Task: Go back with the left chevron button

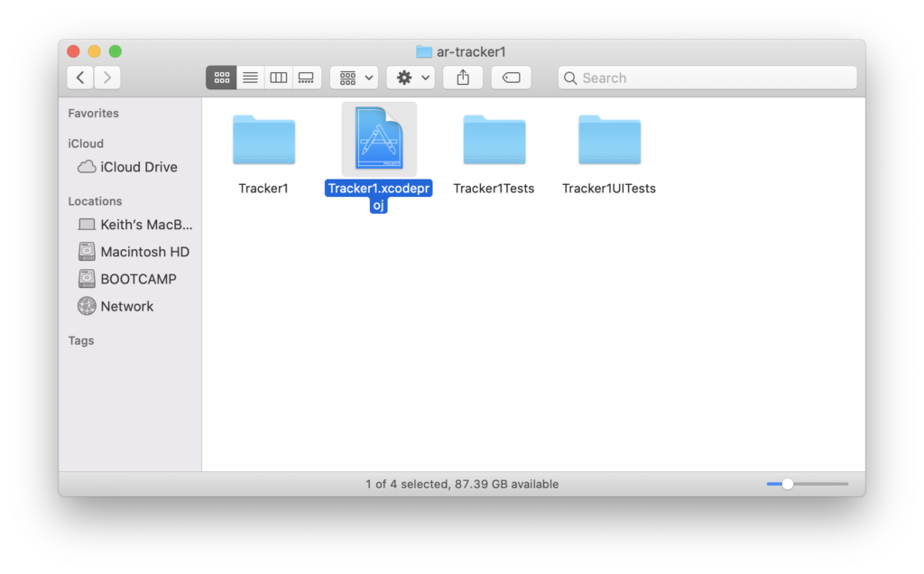Action: point(80,78)
